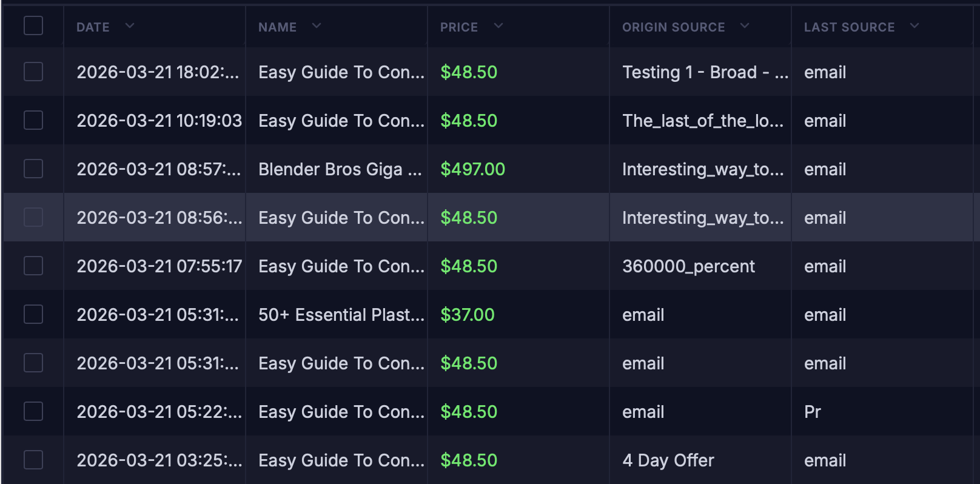
Task: Click the DATE column header label
Action: [93, 27]
